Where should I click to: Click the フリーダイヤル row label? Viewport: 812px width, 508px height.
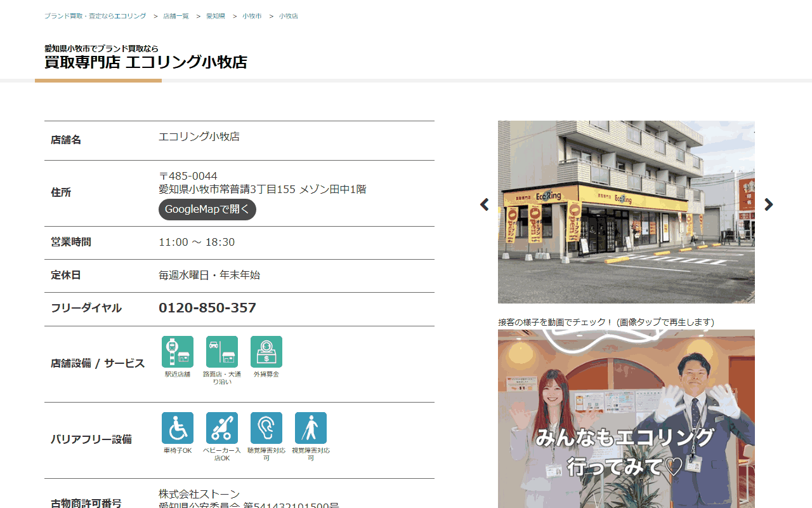coord(86,308)
